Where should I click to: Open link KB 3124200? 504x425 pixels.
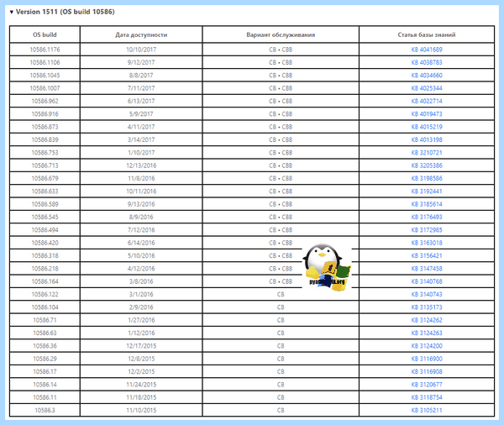click(427, 346)
